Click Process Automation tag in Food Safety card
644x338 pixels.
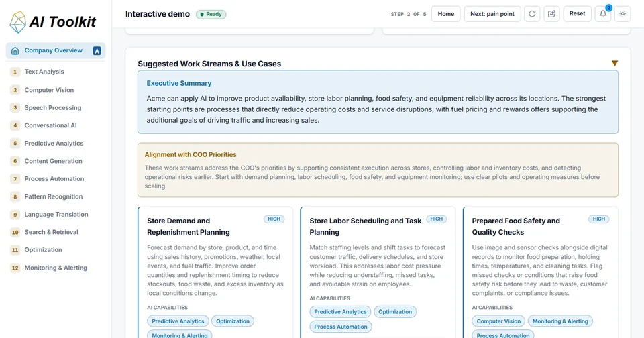(503, 335)
